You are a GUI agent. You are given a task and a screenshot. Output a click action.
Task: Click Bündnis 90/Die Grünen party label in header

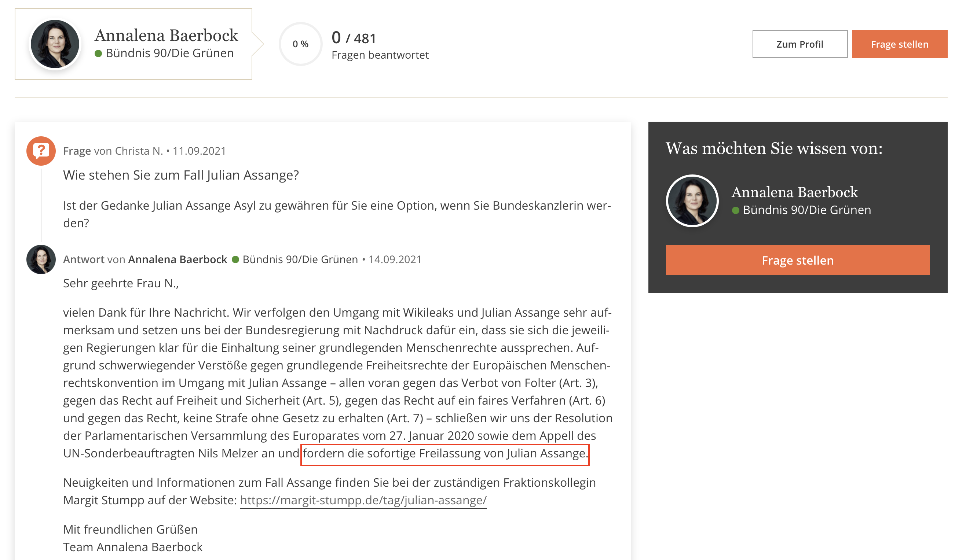click(x=169, y=53)
